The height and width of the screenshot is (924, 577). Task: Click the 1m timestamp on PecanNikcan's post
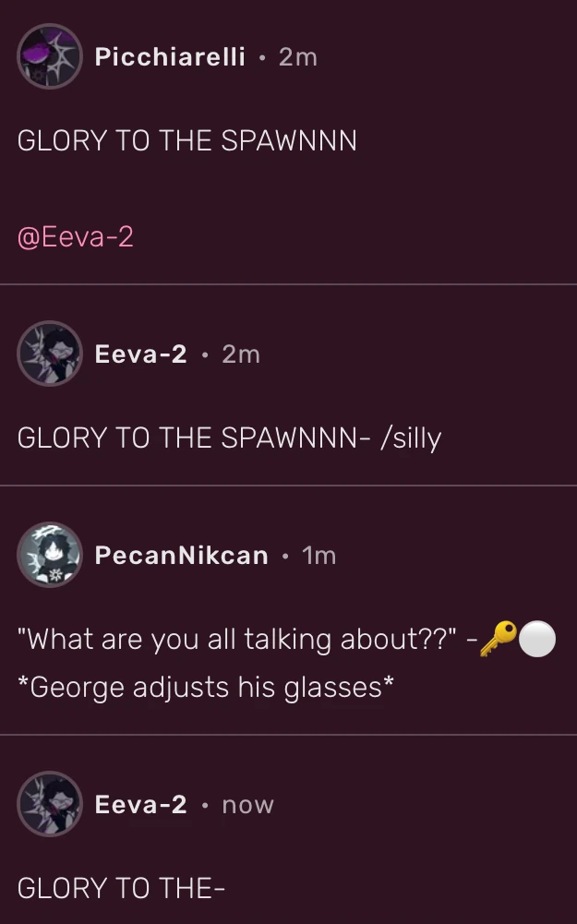(319, 555)
